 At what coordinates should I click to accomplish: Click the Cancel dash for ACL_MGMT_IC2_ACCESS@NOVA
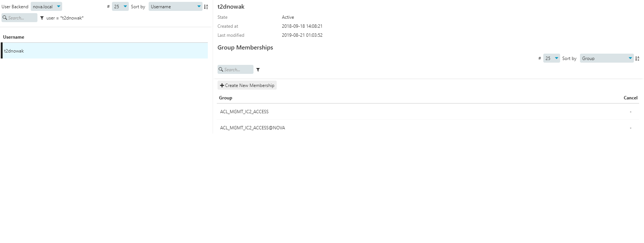[631, 128]
